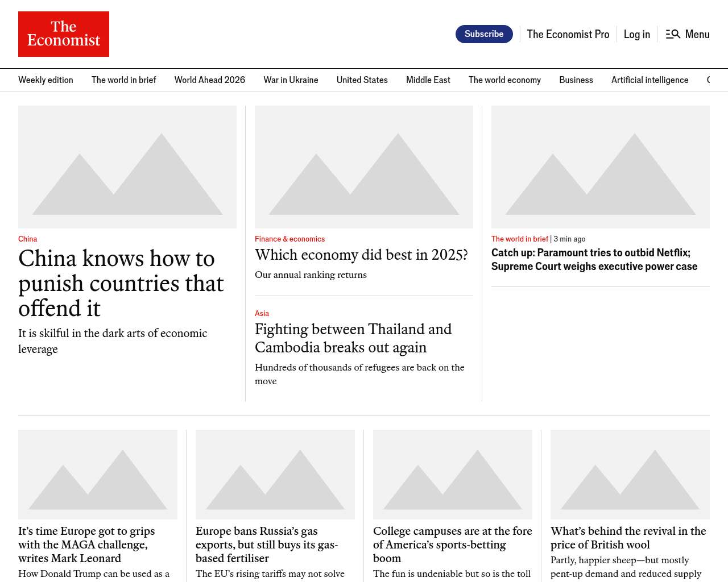
Task: Open 'China knows how to punish countries' headline
Action: pyautogui.click(x=121, y=283)
